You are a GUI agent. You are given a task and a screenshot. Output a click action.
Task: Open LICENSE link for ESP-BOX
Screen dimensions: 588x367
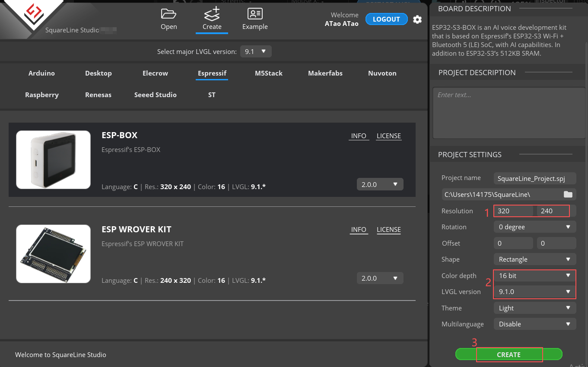(x=389, y=136)
